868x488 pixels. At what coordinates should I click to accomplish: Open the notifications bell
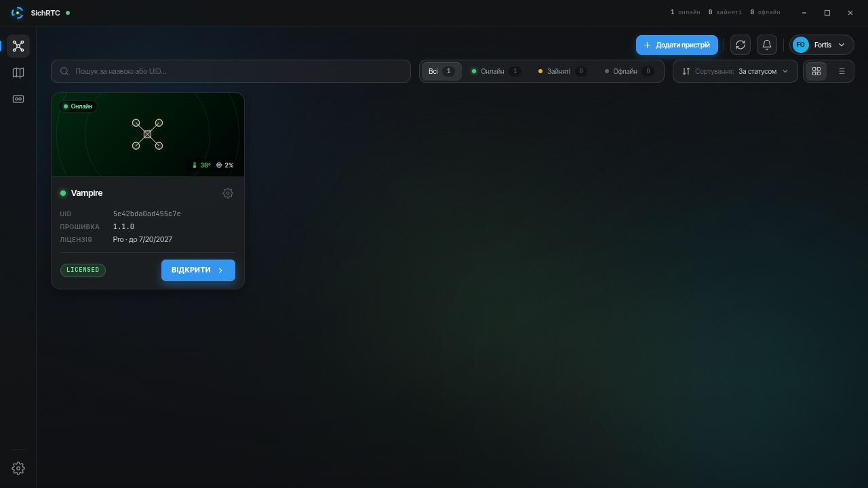point(767,45)
